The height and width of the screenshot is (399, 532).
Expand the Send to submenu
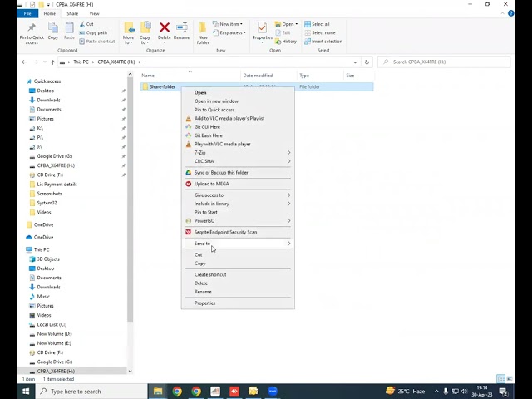[x=238, y=244]
